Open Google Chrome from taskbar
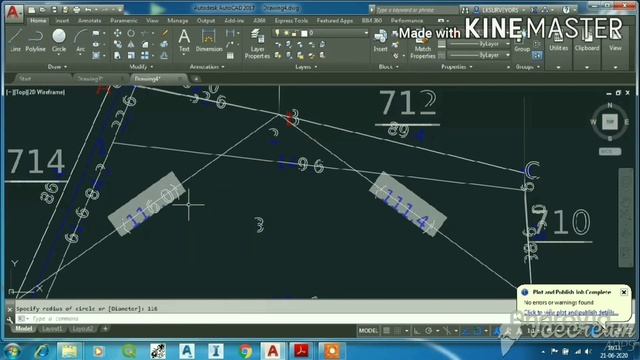The height and width of the screenshot is (360, 640). (245, 351)
